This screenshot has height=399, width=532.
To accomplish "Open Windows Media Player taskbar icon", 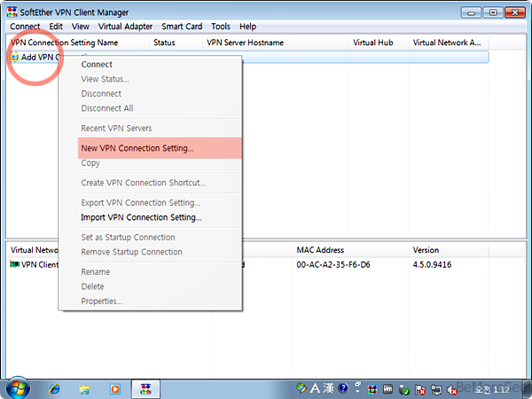I will coord(115,389).
